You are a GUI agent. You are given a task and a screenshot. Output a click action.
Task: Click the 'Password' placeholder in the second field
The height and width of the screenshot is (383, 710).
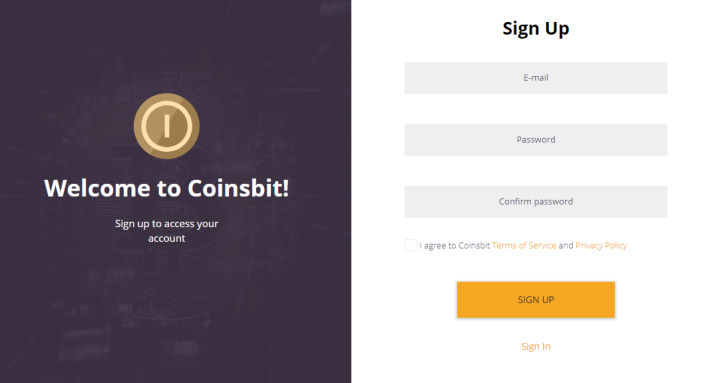coord(536,139)
